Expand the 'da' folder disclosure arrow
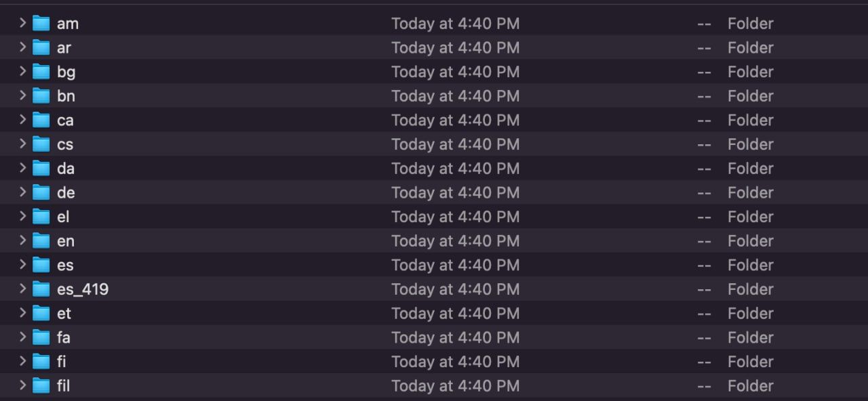Viewport: 868px width, 401px height. (x=22, y=168)
